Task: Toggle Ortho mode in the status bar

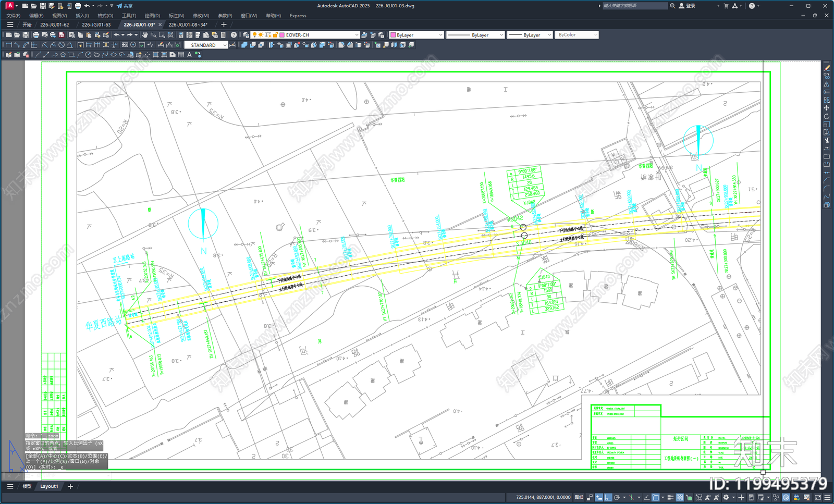Action: (608, 497)
